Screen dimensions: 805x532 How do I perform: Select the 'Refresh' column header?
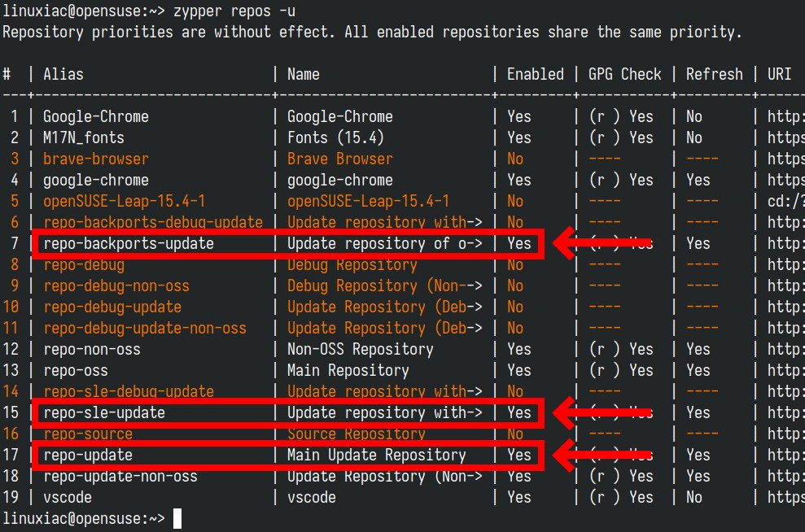coord(714,74)
